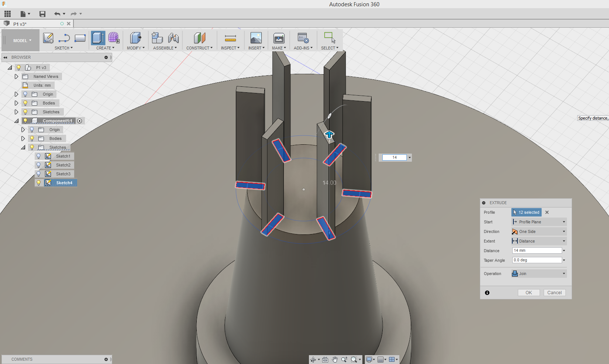Click the extrude info icon

487,293
